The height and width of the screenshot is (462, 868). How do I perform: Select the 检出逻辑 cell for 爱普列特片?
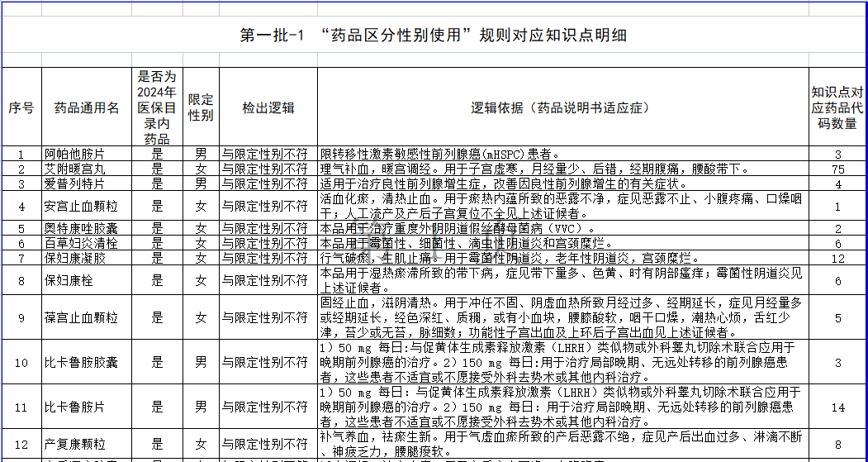[268, 184]
